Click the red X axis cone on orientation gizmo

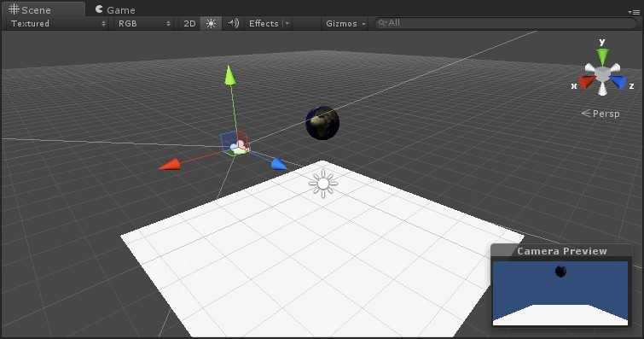point(586,81)
